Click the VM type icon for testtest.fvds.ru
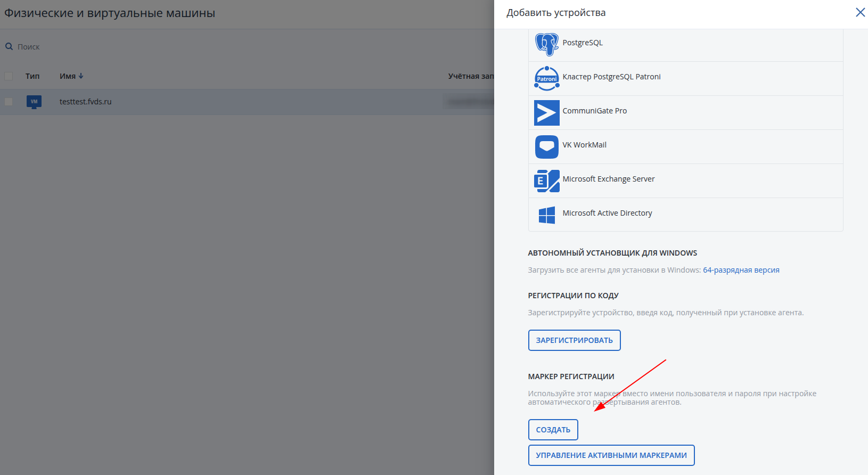 pos(34,101)
